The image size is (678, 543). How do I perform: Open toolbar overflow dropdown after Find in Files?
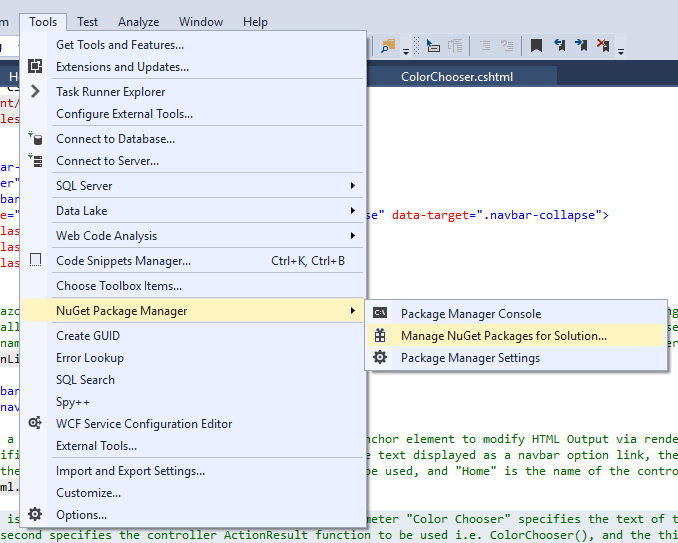[x=406, y=51]
